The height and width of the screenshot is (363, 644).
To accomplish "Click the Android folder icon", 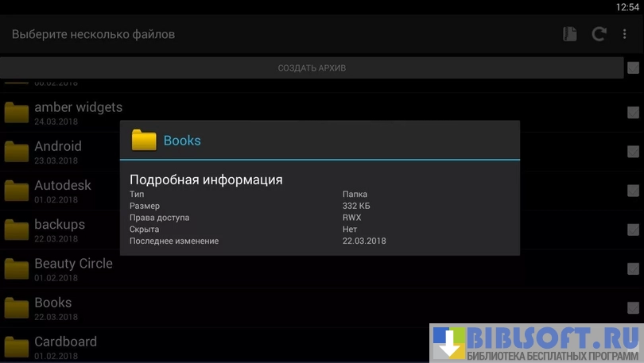I will [x=16, y=153].
